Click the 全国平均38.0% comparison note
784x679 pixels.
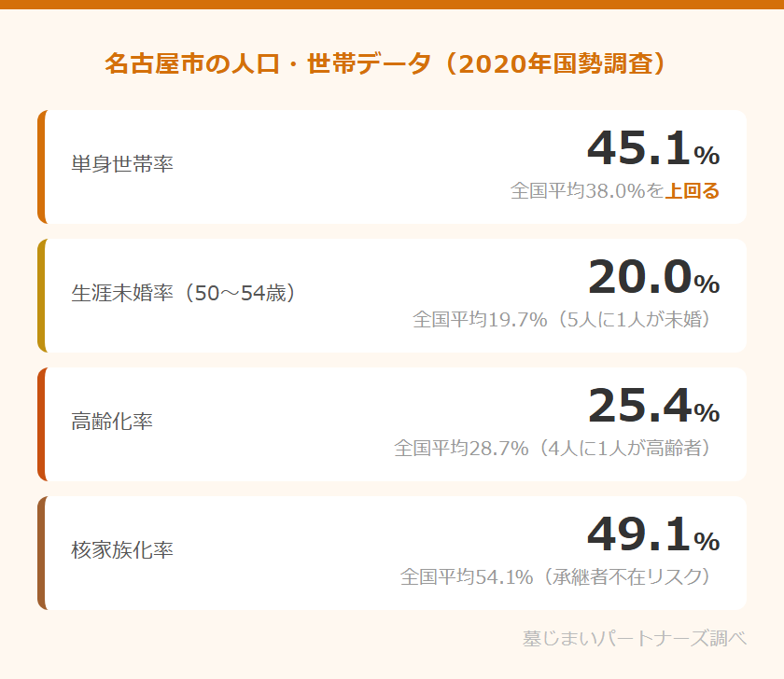(586, 191)
